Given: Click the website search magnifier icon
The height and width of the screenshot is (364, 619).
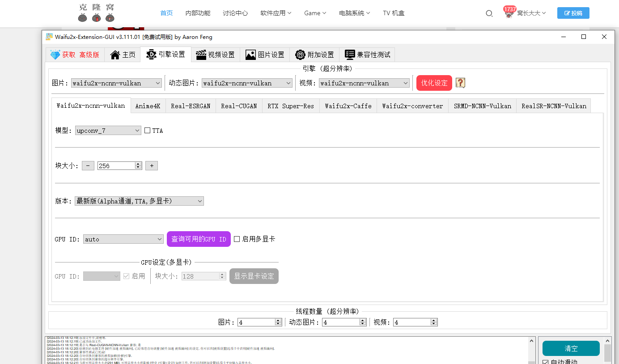Looking at the screenshot, I should pos(489,13).
